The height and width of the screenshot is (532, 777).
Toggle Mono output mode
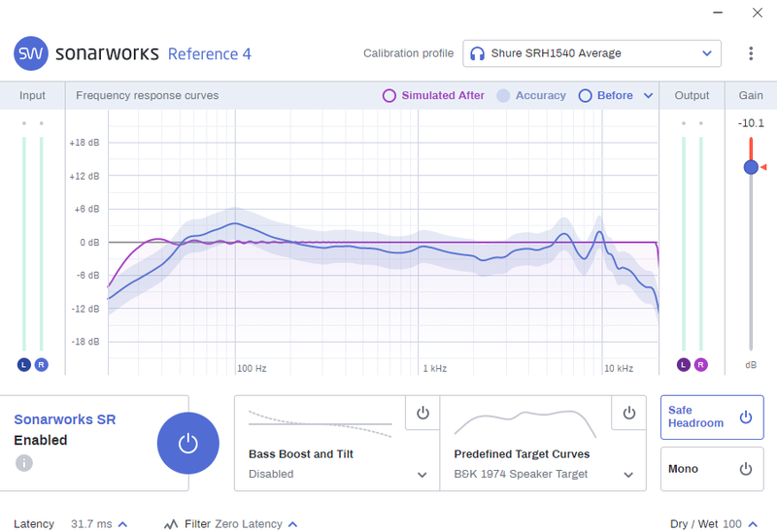[712, 469]
